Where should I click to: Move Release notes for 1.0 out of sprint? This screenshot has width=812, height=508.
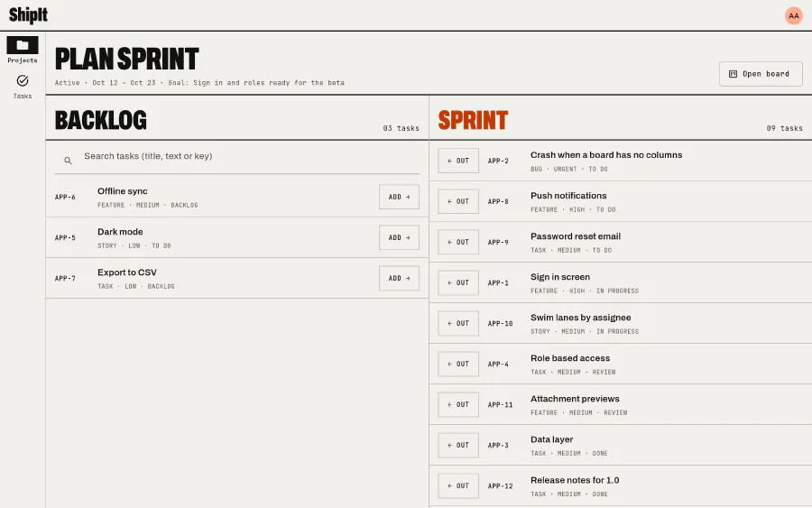pos(458,485)
